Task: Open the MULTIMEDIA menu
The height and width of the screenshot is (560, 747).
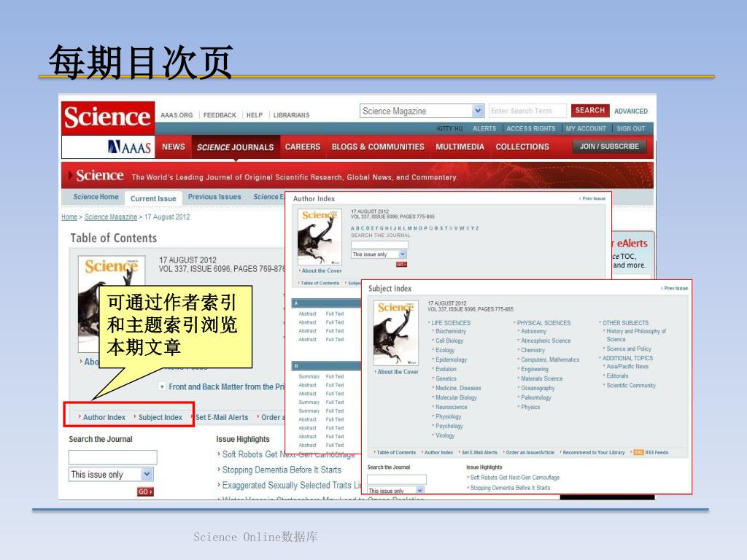Action: pos(460,147)
